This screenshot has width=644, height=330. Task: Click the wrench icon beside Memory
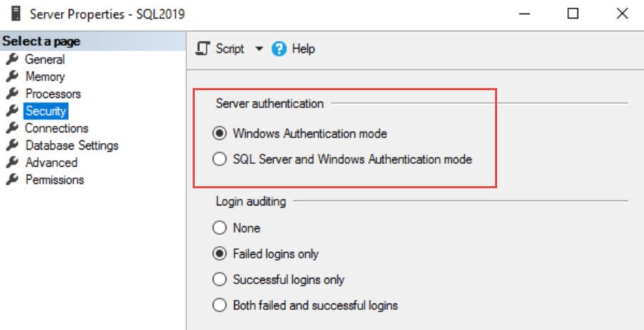[x=12, y=77]
